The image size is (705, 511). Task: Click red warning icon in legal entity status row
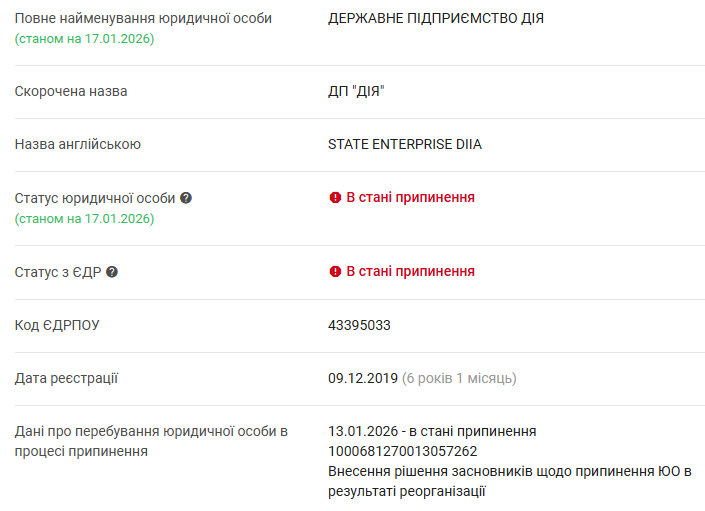335,198
